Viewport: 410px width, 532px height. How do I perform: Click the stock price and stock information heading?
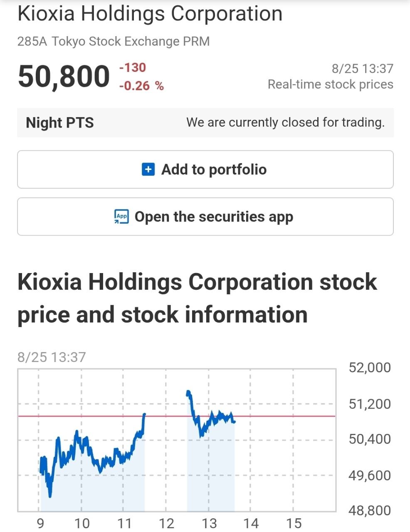point(197,298)
